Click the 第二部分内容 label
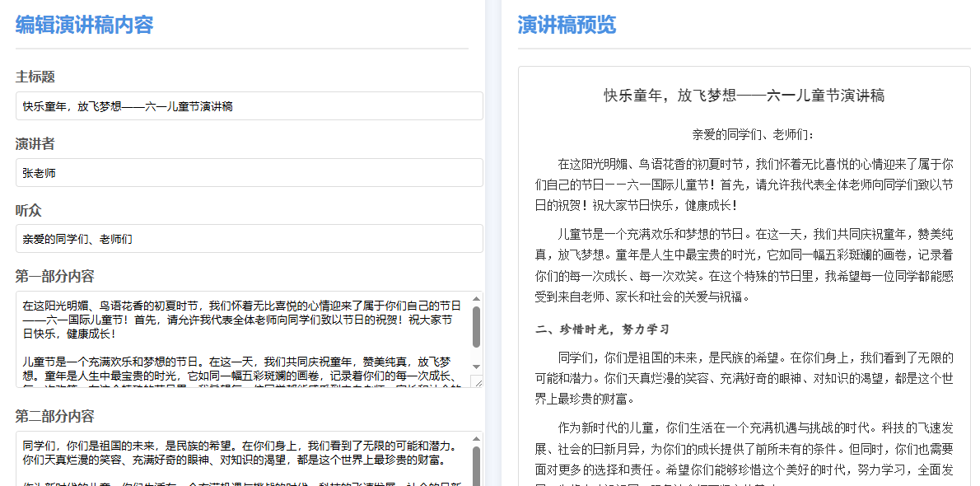The image size is (980, 486). pyautogui.click(x=55, y=416)
